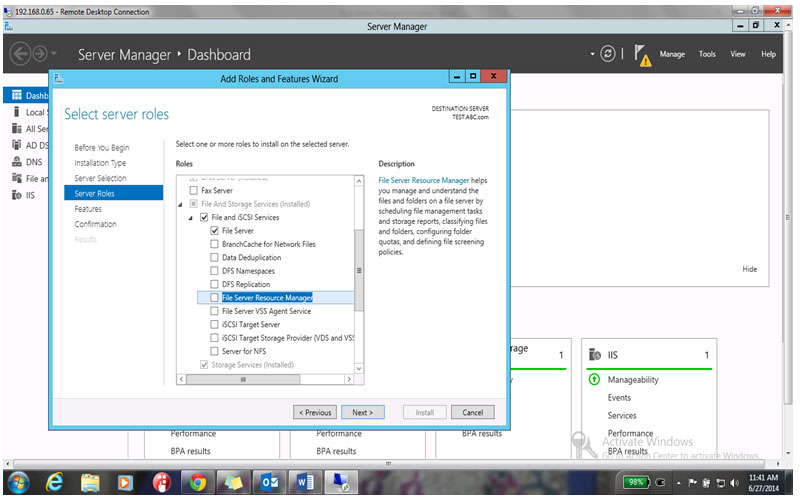
Task: Open Manageability in the IIS tile
Action: point(633,380)
